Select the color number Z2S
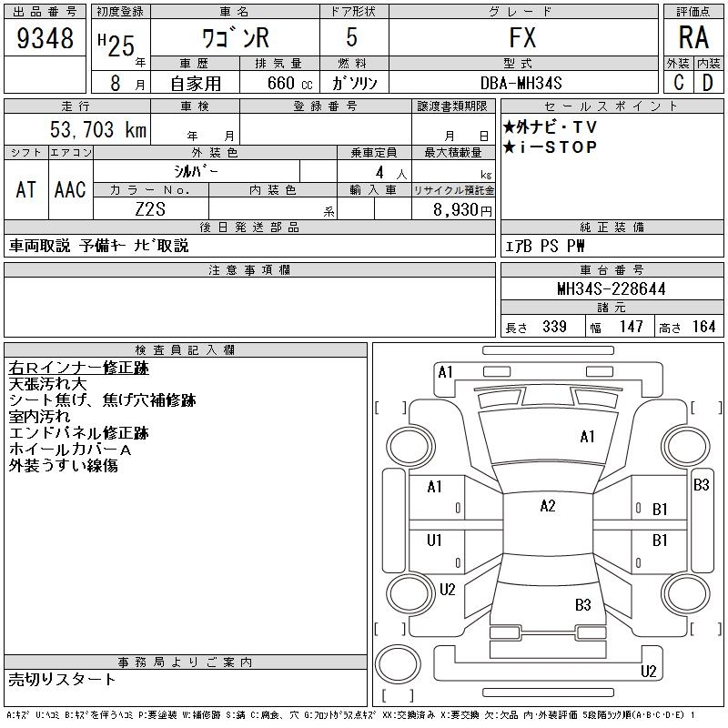This screenshot has width=728, height=728. 150,209
